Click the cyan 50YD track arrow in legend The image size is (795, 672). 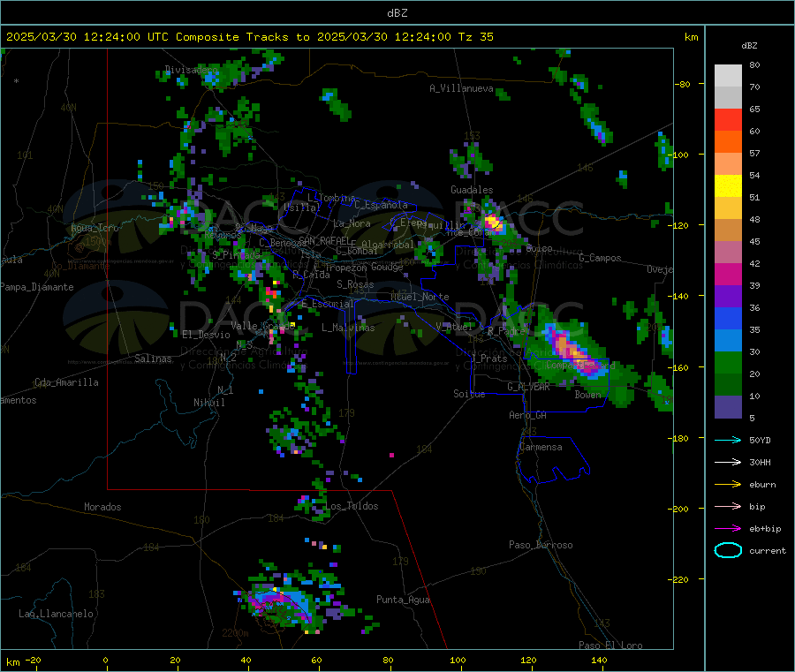[728, 440]
